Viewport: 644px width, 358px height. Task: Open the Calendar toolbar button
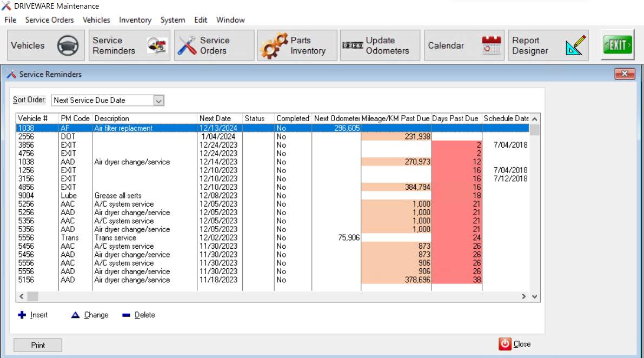pyautogui.click(x=464, y=45)
